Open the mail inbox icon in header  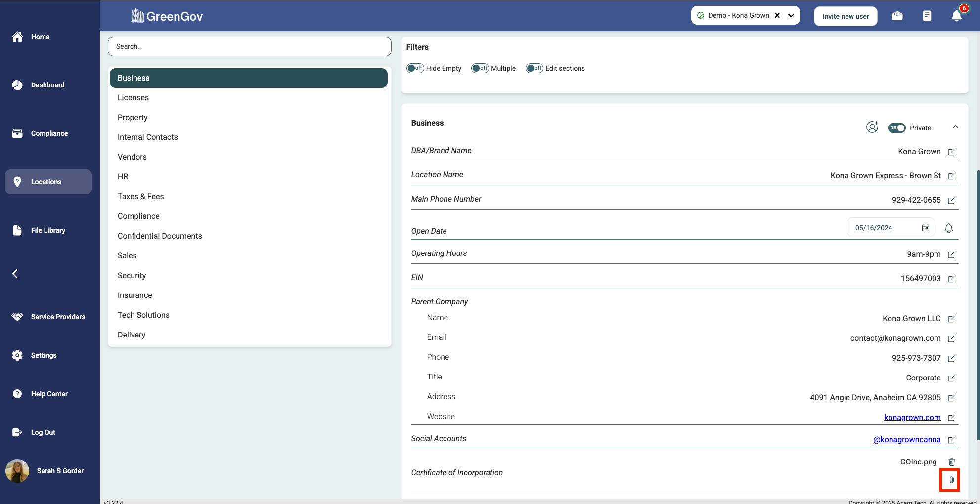pyautogui.click(x=897, y=16)
